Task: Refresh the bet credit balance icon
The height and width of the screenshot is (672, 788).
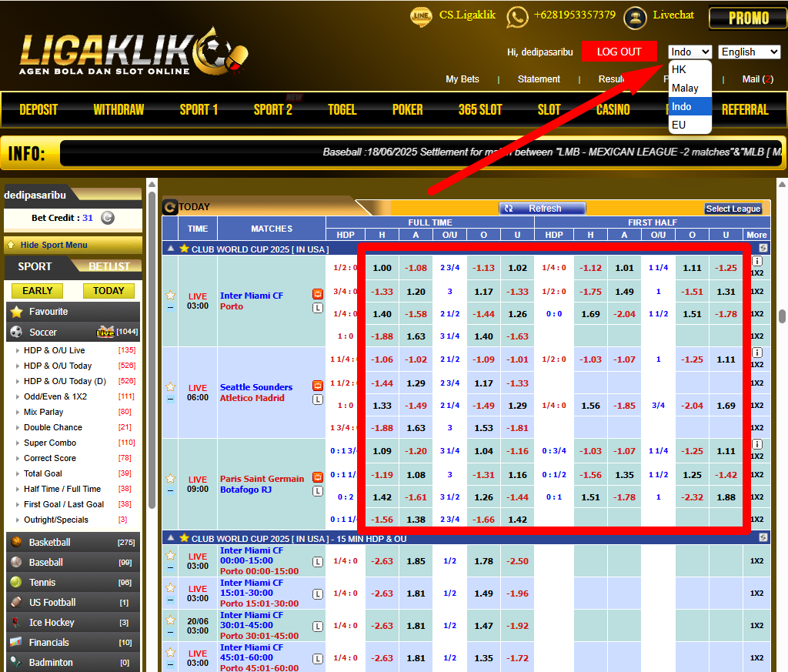Action: (x=108, y=218)
